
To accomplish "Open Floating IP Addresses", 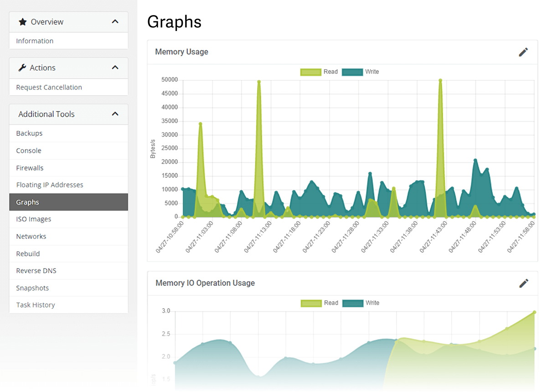I will pos(68,185).
